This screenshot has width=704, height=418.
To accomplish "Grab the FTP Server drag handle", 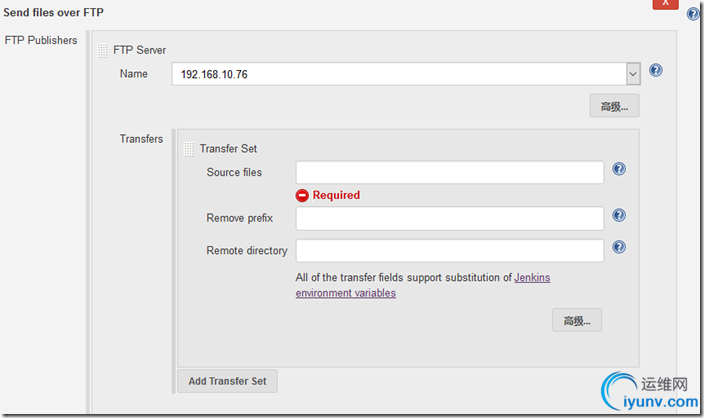I will [x=102, y=50].
